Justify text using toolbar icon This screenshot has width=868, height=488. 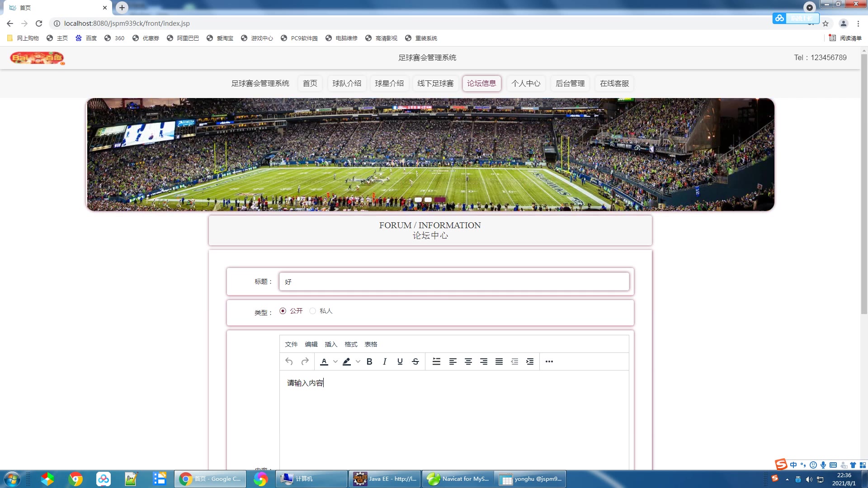click(499, 361)
